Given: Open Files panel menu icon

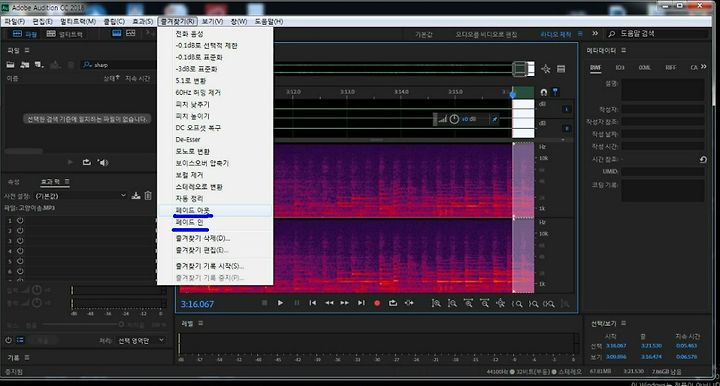Looking at the screenshot, I should click(27, 50).
